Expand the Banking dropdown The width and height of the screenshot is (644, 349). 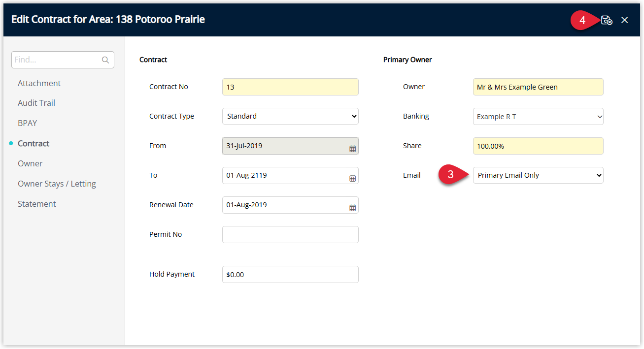click(538, 116)
